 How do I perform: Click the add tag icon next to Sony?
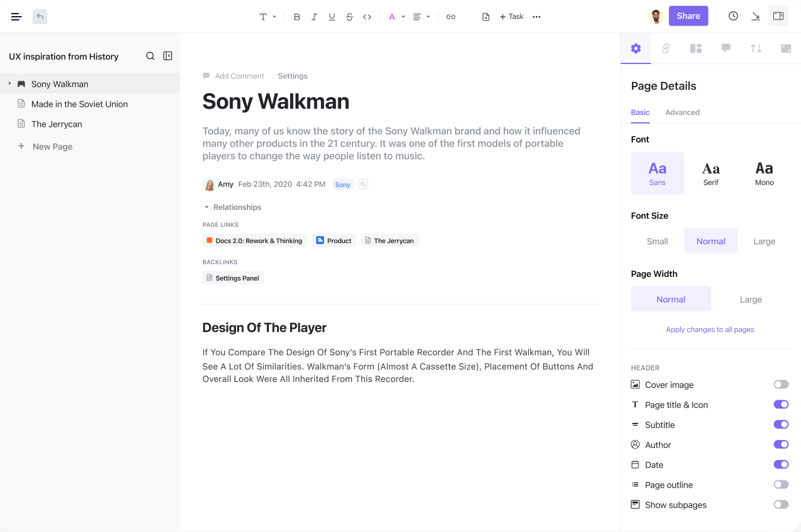pos(363,184)
